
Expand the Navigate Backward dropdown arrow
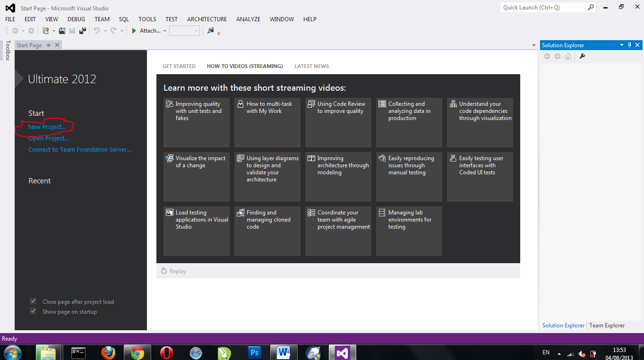coord(23,31)
